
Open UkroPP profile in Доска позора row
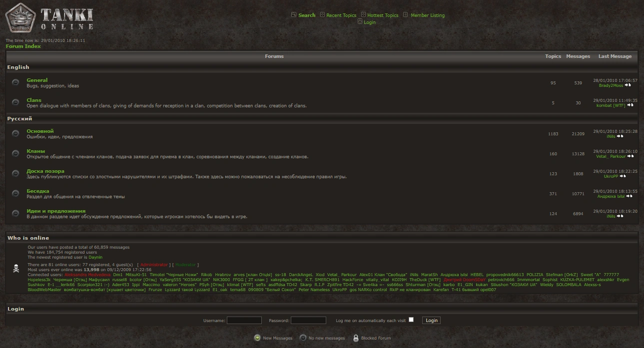(x=611, y=176)
